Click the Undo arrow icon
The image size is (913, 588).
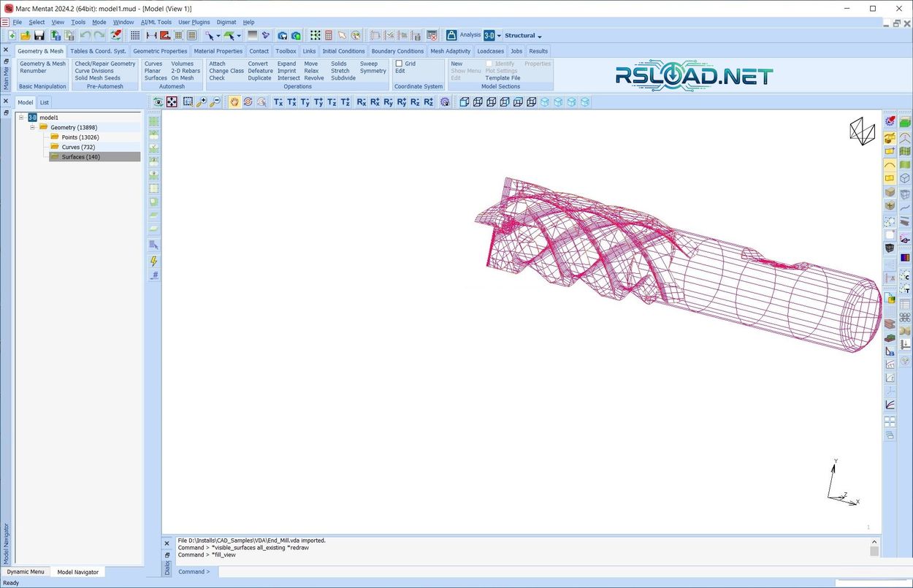[x=85, y=35]
